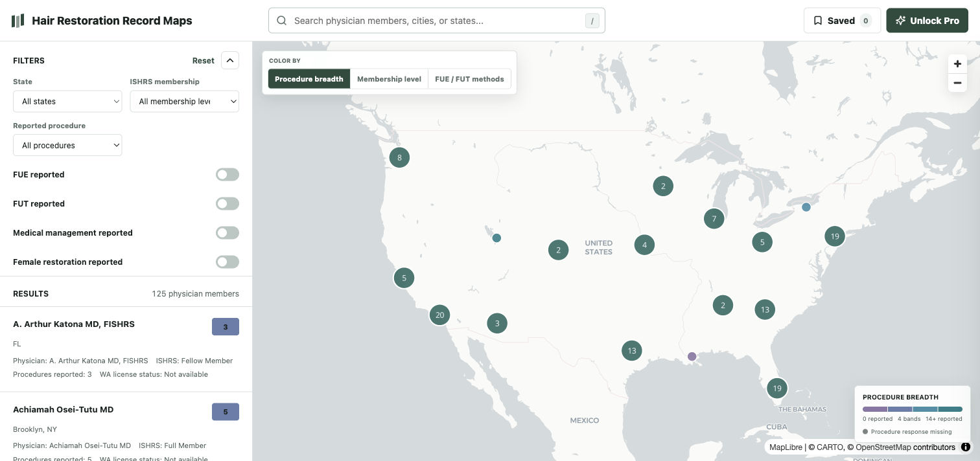Viewport: 980px width, 461px height.
Task: Toggle FUE reported filter
Action: point(227,175)
